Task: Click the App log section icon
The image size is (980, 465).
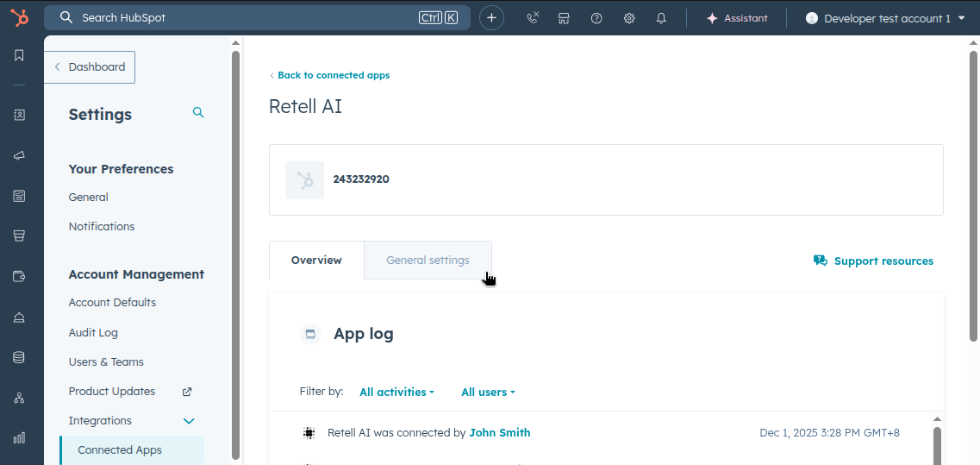Action: 310,334
